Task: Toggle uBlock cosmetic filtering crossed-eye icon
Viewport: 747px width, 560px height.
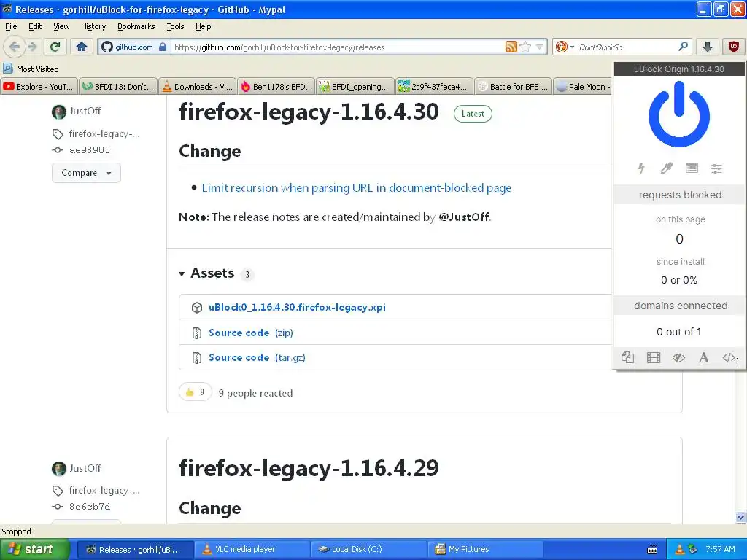Action: (x=678, y=357)
